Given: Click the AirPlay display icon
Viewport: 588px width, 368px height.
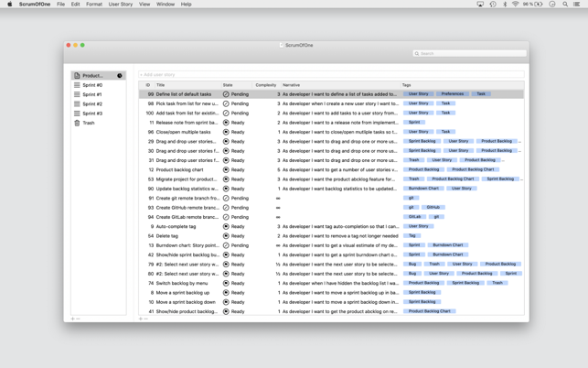Looking at the screenshot, I should point(480,5).
